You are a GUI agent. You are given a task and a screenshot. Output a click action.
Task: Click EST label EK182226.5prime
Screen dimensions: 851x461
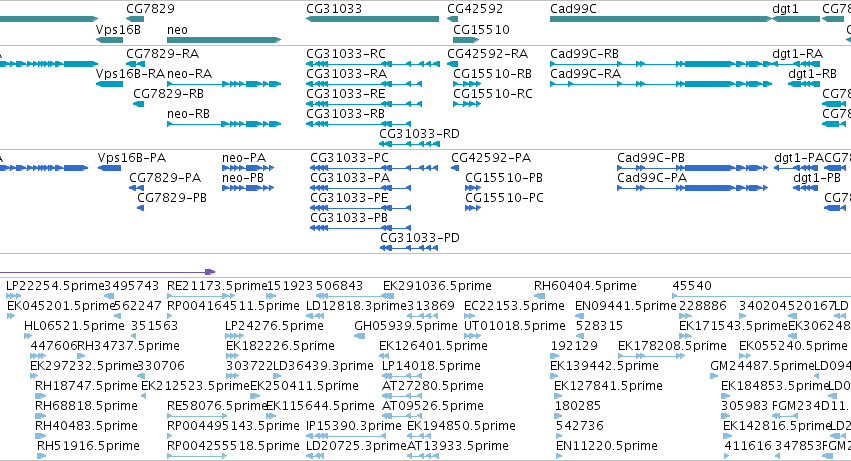click(x=280, y=346)
